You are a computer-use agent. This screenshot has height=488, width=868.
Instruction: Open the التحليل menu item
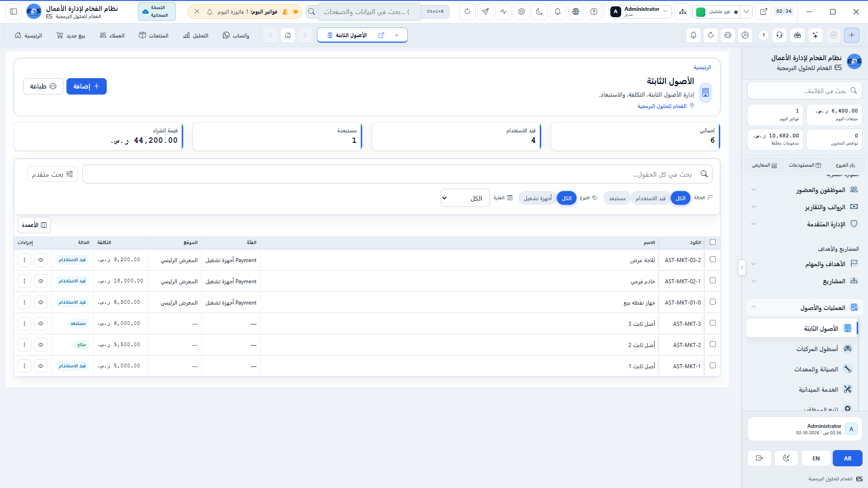coord(196,35)
